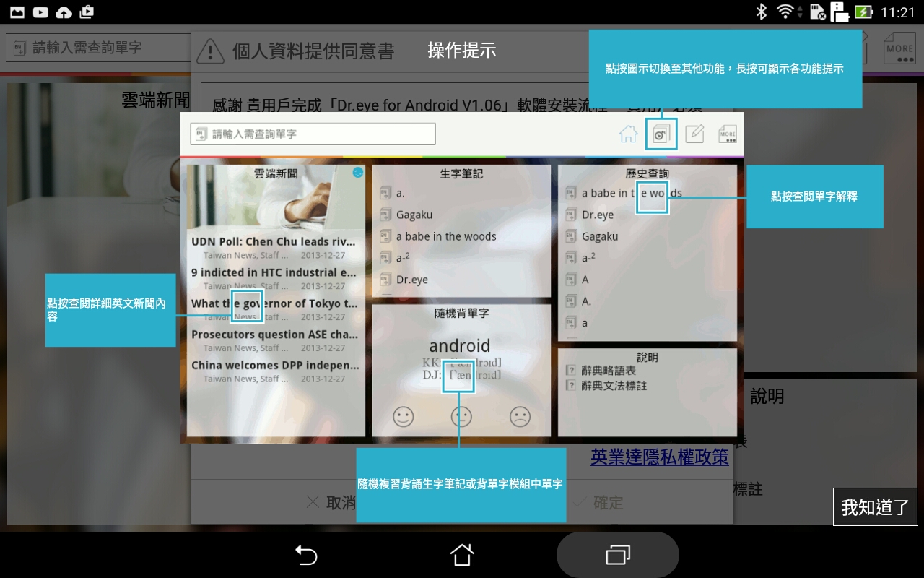Tap the picture notification icon in status bar
Image resolution: width=924 pixels, height=578 pixels.
(x=17, y=12)
